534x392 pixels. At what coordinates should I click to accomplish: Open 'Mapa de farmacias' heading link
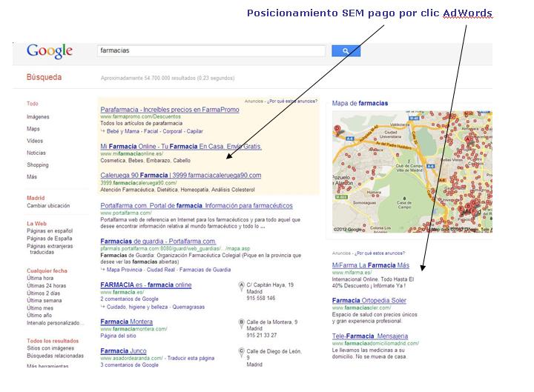[x=360, y=103]
